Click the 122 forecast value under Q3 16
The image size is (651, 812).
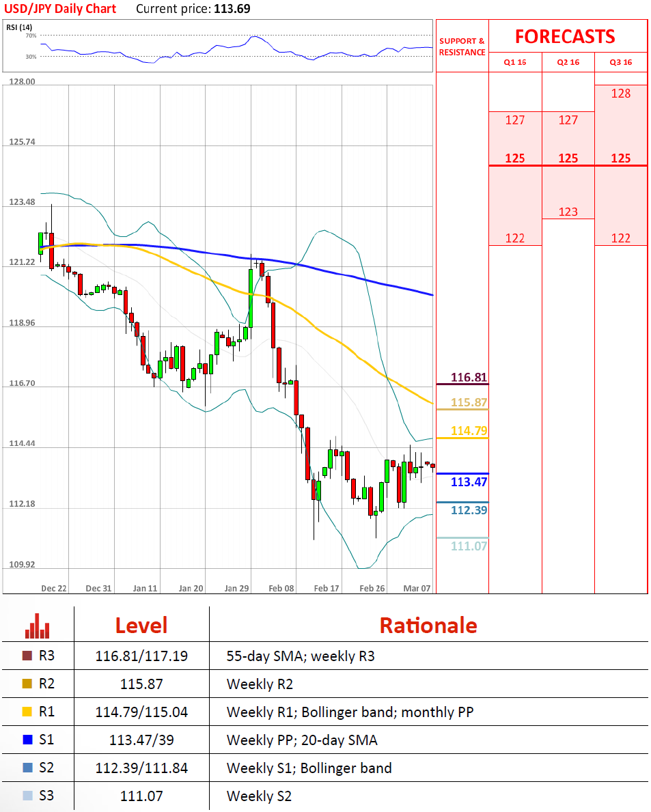pyautogui.click(x=621, y=238)
